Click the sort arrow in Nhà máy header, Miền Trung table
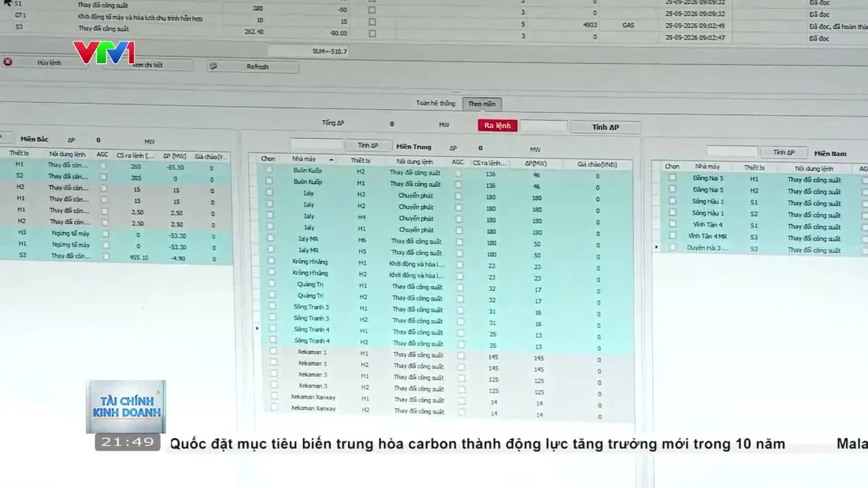868x488 pixels. [331, 159]
